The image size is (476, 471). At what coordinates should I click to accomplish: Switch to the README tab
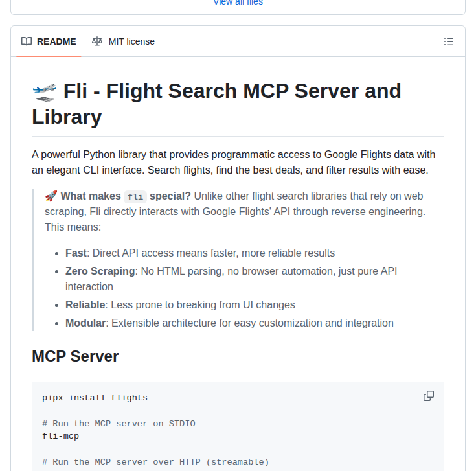[49, 41]
